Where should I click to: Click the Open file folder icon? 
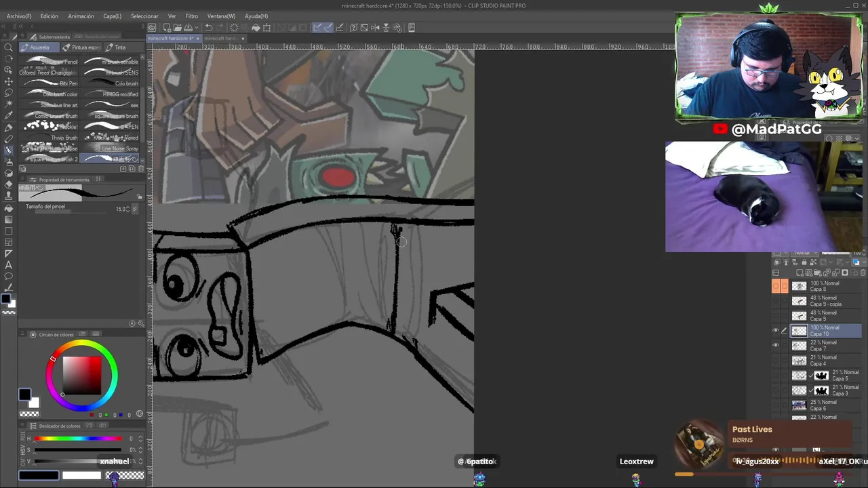click(x=178, y=28)
